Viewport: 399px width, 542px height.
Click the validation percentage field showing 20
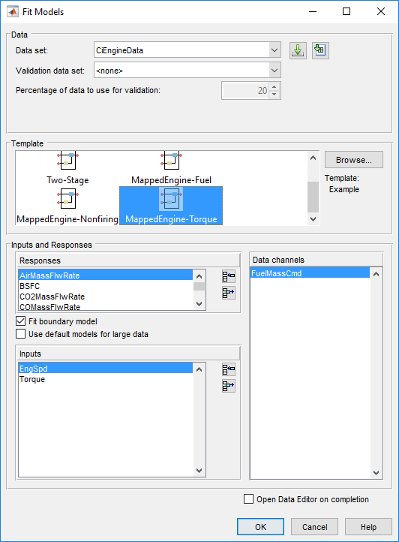click(245, 91)
